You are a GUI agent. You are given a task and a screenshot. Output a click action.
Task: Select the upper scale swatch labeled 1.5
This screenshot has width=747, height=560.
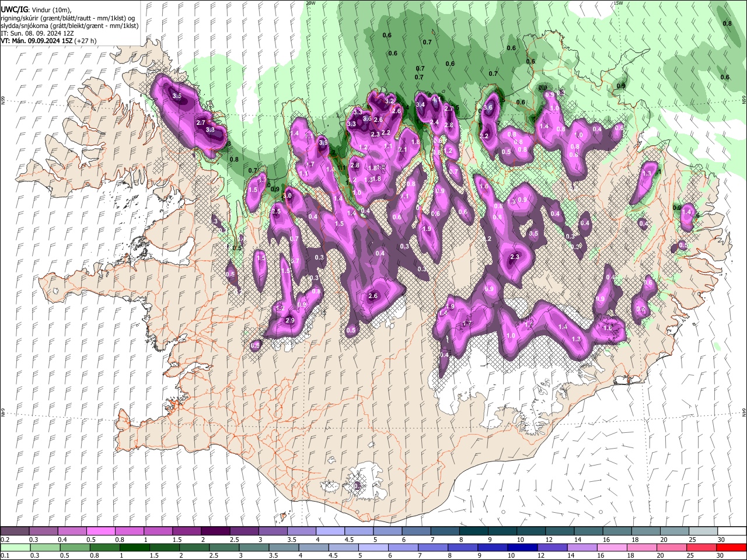[x=186, y=531]
